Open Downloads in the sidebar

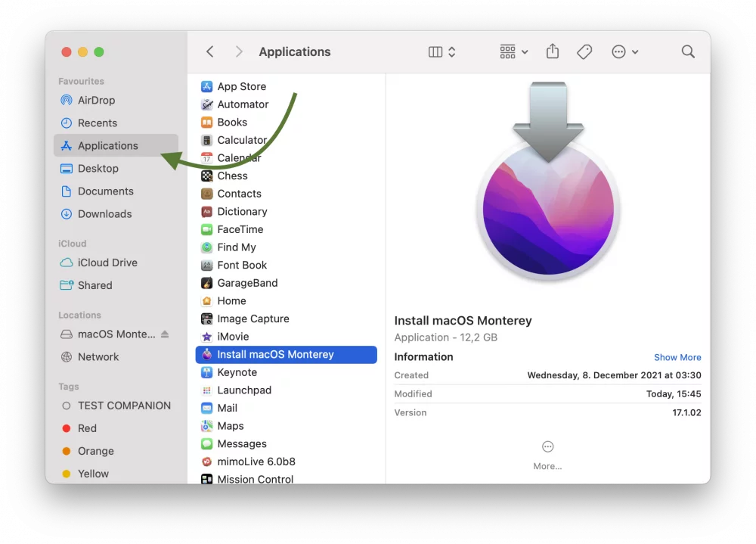pyautogui.click(x=116, y=214)
